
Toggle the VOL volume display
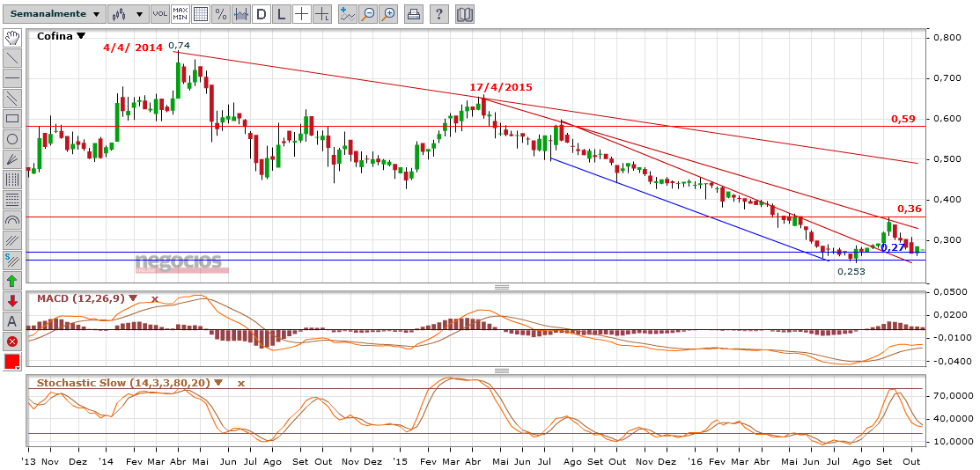[x=159, y=14]
